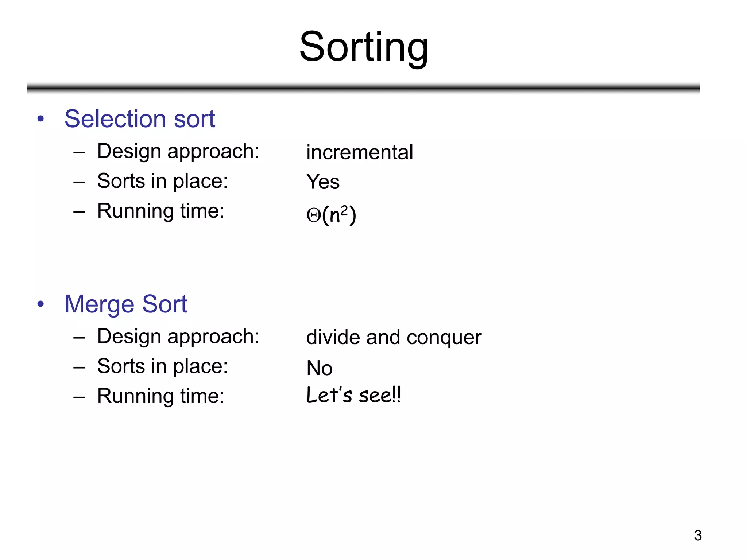Image resolution: width=747 pixels, height=560 pixels.
Task: Click the "Yes" answer text
Action: [x=323, y=182]
